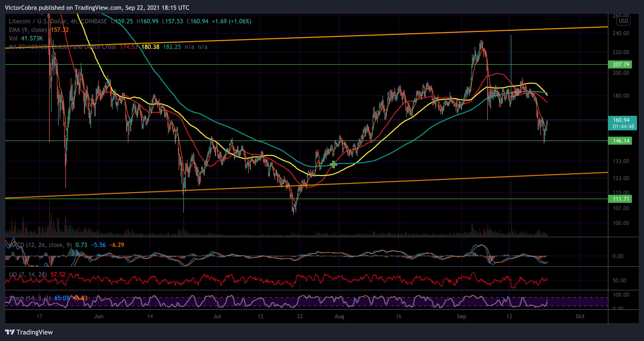The width and height of the screenshot is (644, 341).
Task: Click the TradingView logo at the bottom left
Action: (29, 332)
